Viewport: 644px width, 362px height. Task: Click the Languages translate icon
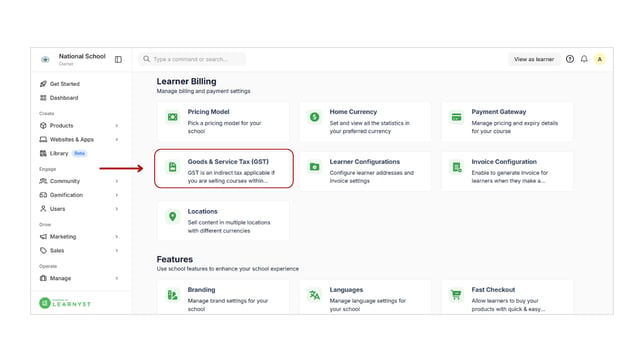click(x=315, y=295)
